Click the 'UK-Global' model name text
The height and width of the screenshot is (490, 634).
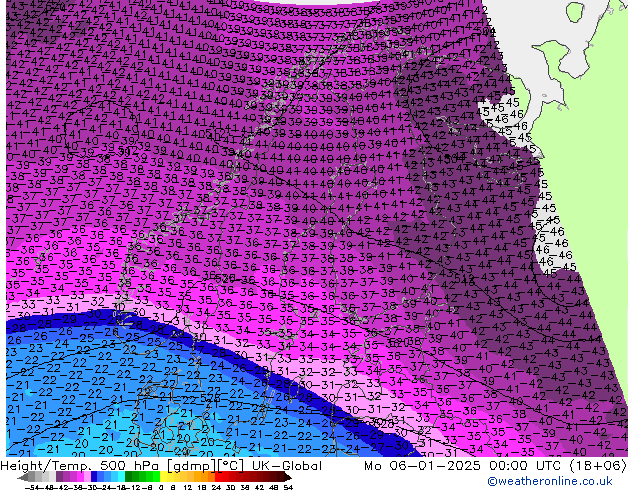pyautogui.click(x=287, y=466)
